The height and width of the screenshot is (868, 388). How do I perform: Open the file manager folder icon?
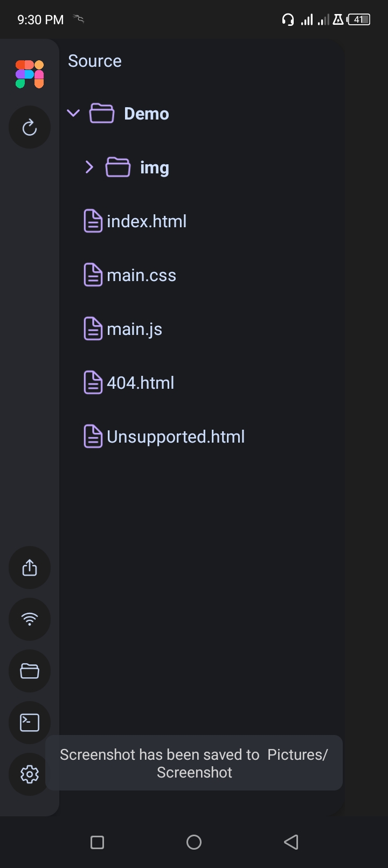(29, 671)
